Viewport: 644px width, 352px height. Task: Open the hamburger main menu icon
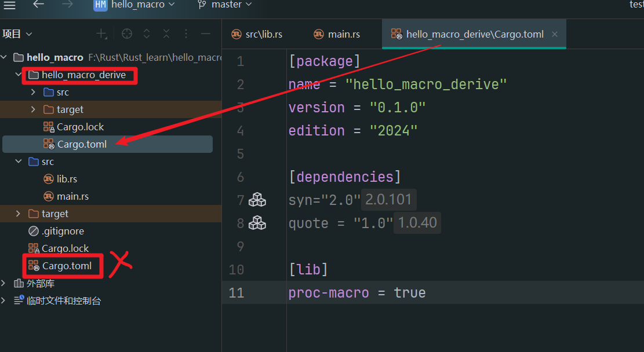[x=10, y=5]
